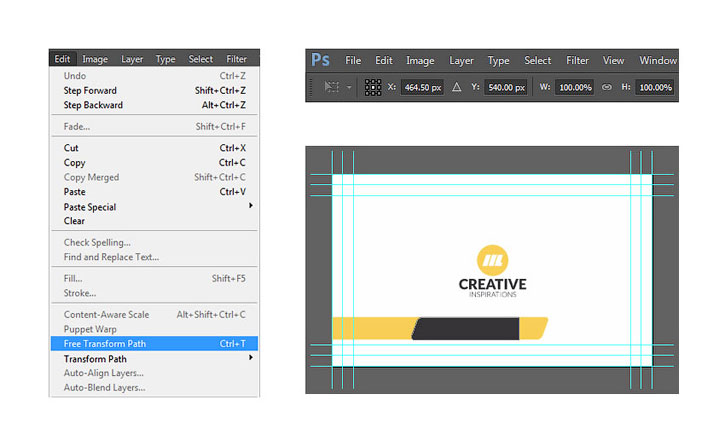Image resolution: width=725 pixels, height=446 pixels.
Task: Click the Fill... entry
Action: pyautogui.click(x=154, y=279)
